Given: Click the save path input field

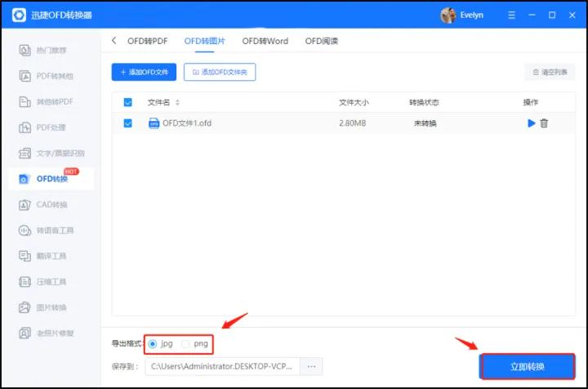Looking at the screenshot, I should click(223, 366).
